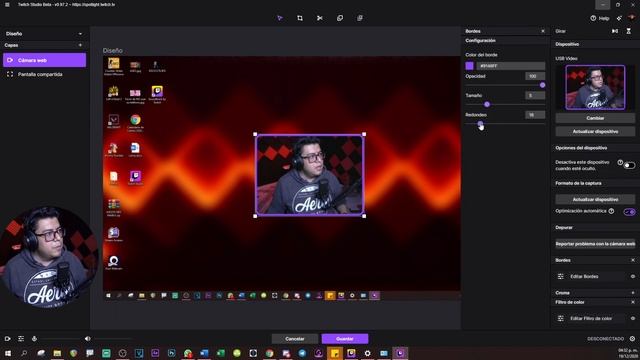Remove the Bordes effect with its X

point(633,260)
